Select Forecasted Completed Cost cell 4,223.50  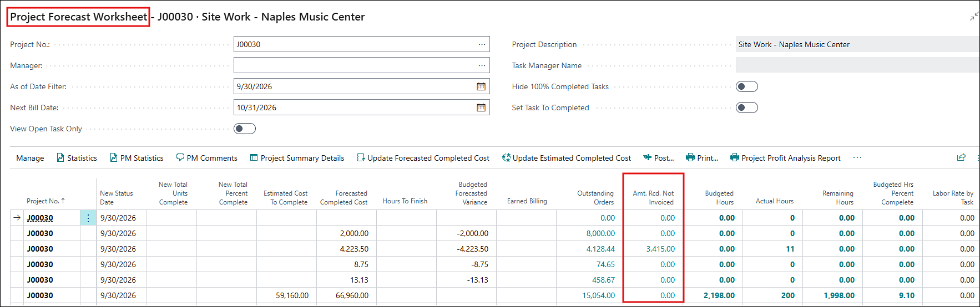tap(354, 249)
